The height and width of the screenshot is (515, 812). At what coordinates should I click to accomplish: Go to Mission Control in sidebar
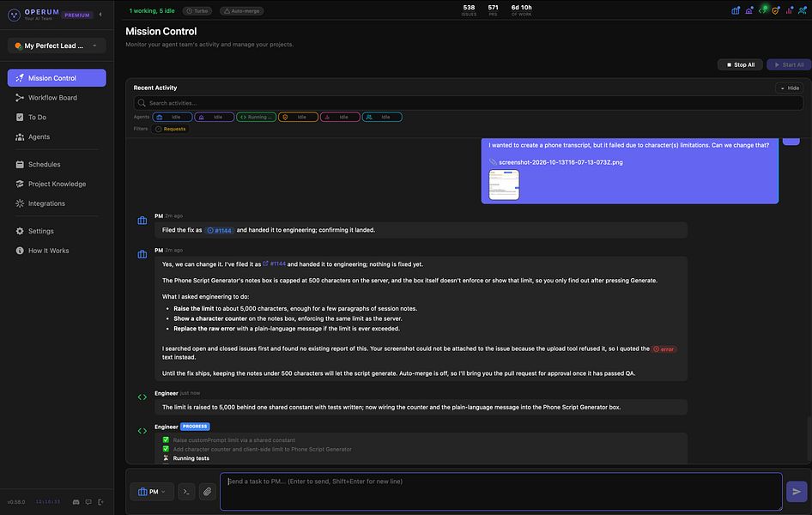(x=57, y=78)
